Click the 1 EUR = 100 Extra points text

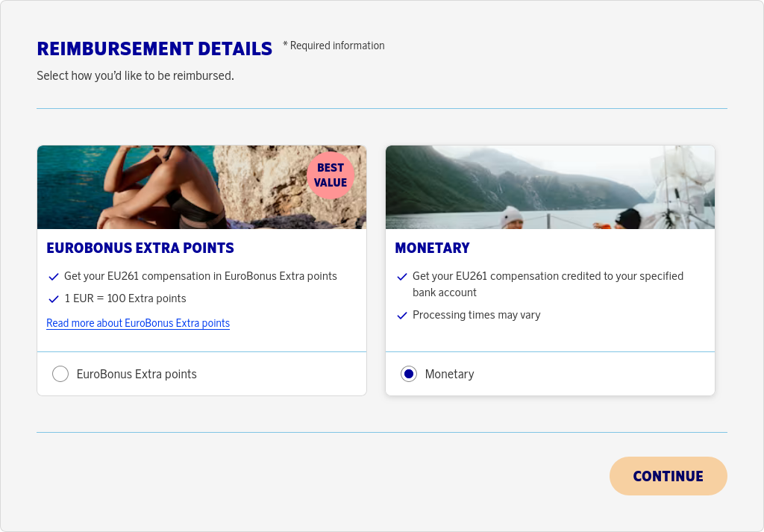(125, 298)
